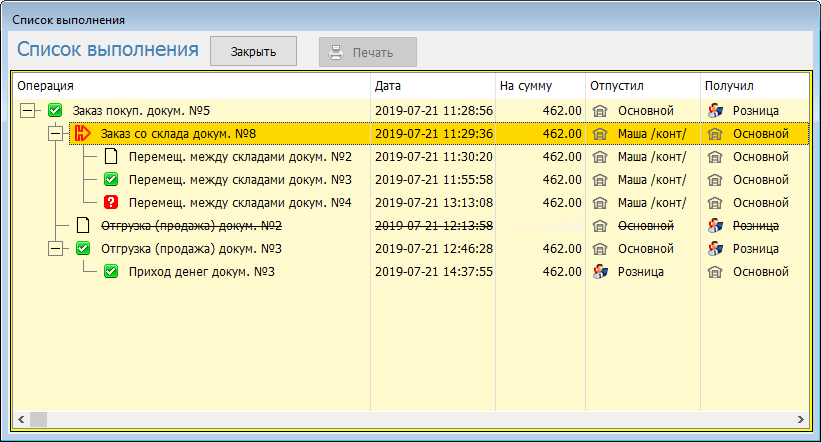821x442 pixels.
Task: Click the warehouse icon beside Маша /конт/ in Перемещ. №3 row
Action: click(x=601, y=180)
